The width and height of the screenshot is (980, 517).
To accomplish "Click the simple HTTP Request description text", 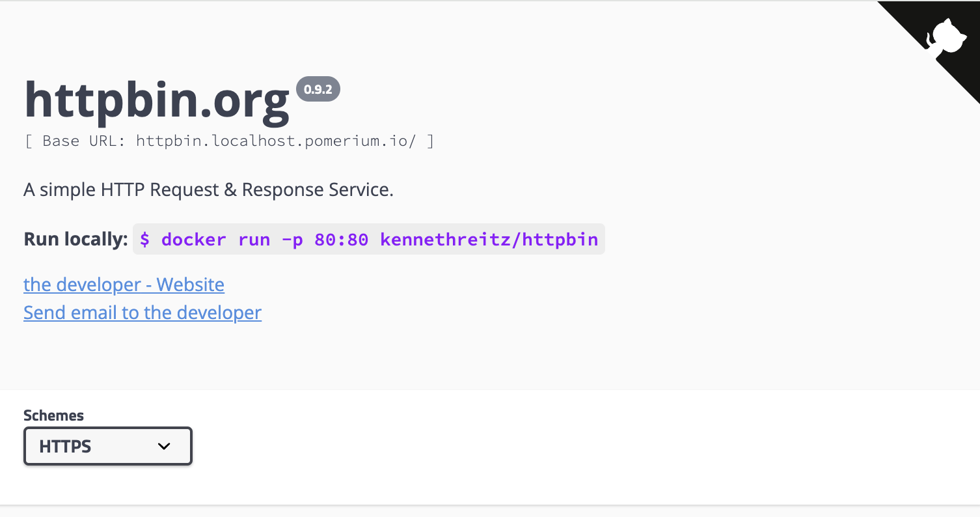I will click(x=208, y=189).
